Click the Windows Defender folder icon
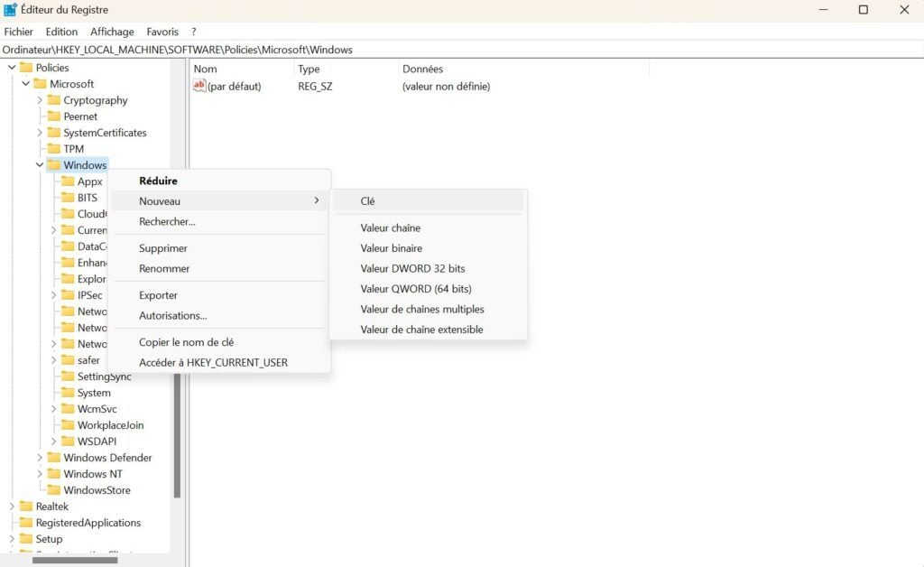Image resolution: width=924 pixels, height=567 pixels. [54, 457]
